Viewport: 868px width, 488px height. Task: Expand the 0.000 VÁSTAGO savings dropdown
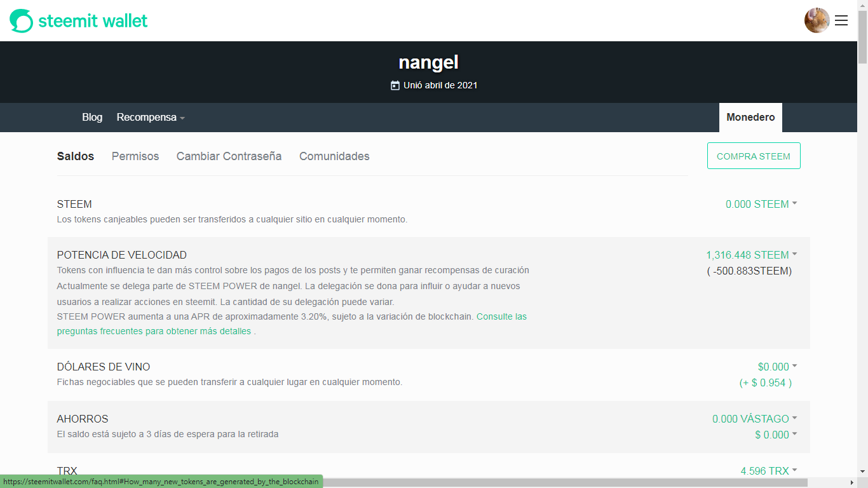click(755, 419)
